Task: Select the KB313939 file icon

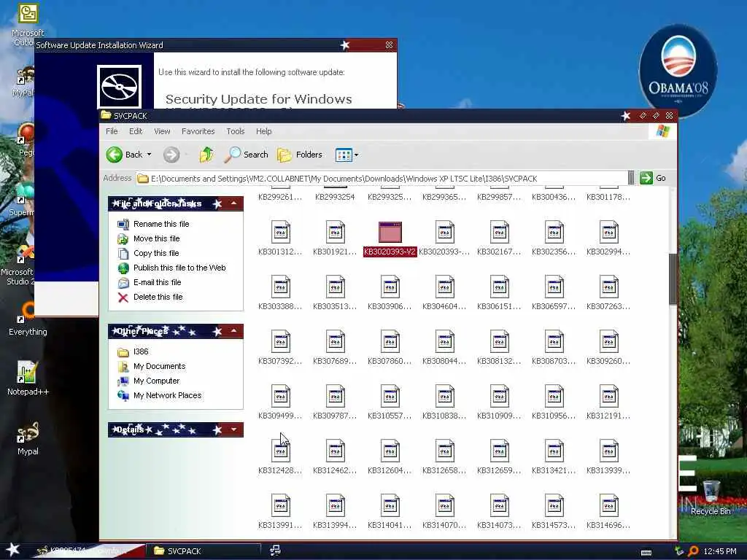Action: click(x=609, y=451)
